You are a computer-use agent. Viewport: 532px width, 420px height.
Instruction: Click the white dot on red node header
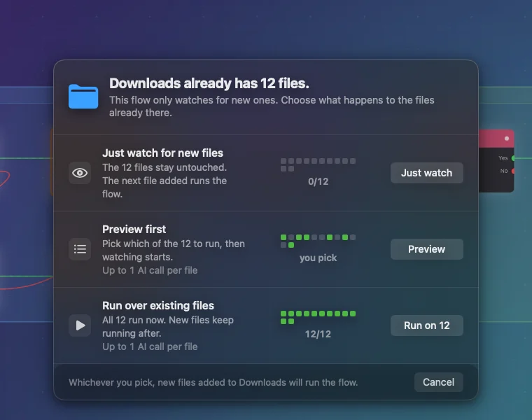click(x=507, y=139)
